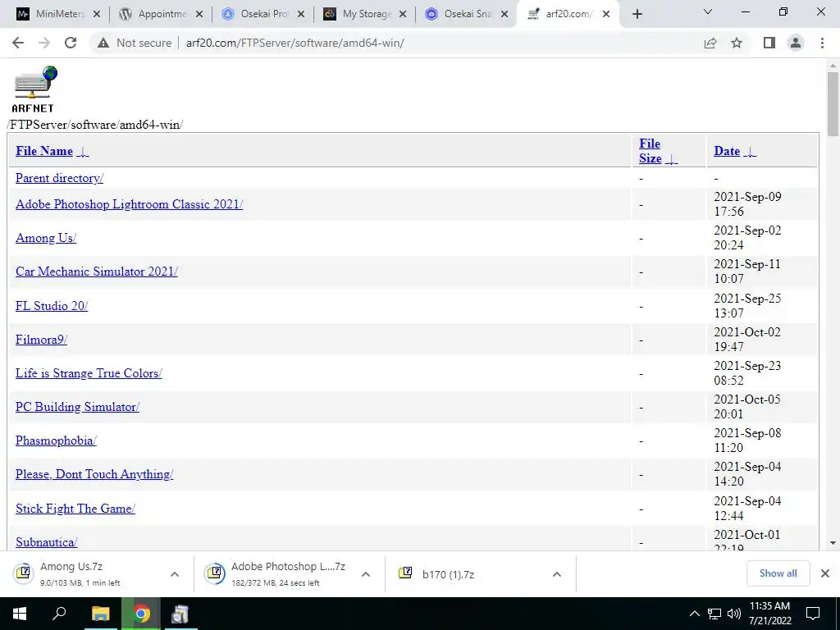Viewport: 840px width, 630px height.
Task: Open Stick Fight The Game folder
Action: click(x=75, y=509)
